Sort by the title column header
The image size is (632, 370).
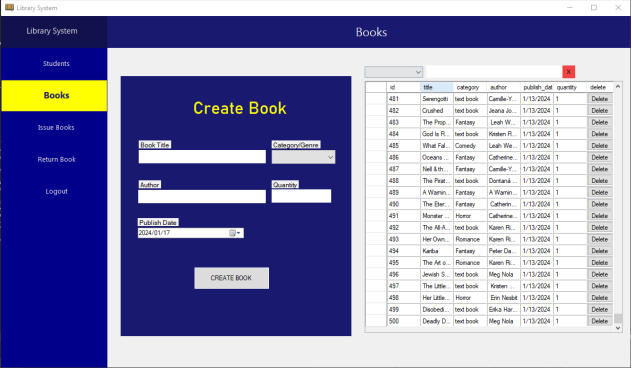coord(437,87)
